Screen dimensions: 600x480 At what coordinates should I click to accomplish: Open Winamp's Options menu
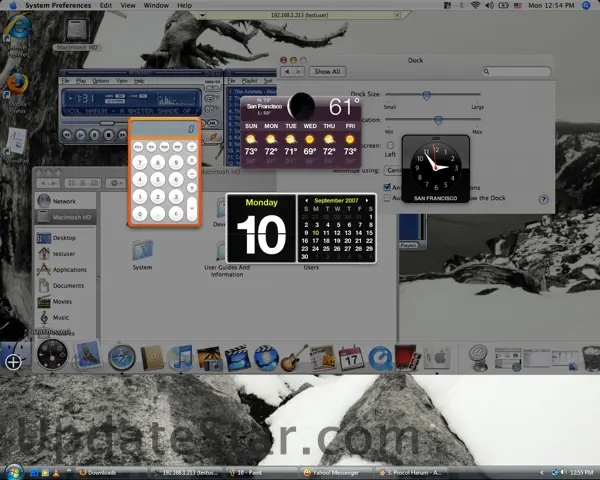tap(101, 80)
